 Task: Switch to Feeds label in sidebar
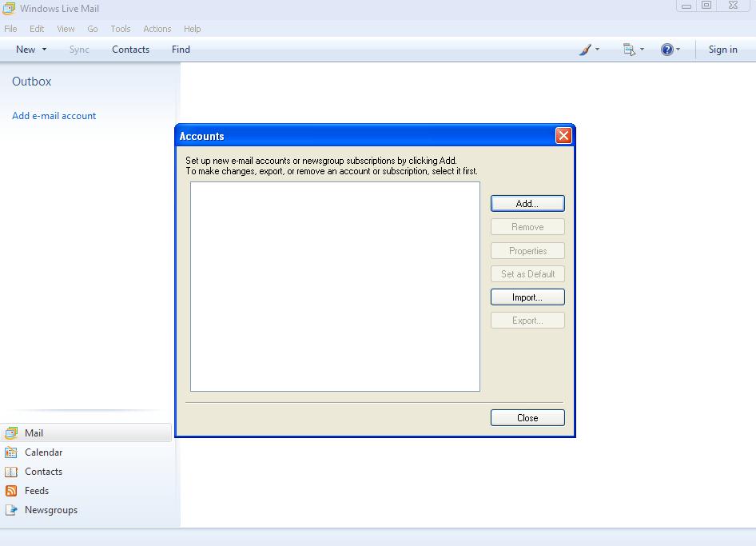37,491
